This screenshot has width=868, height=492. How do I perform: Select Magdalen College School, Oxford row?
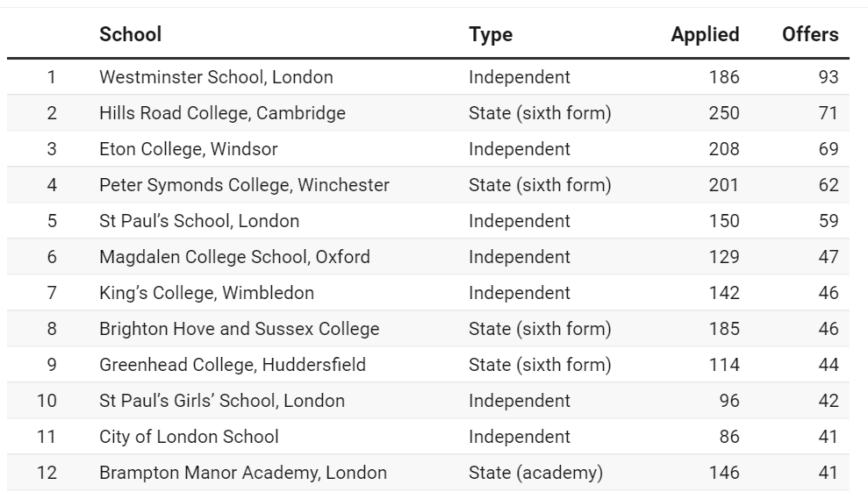point(428,257)
